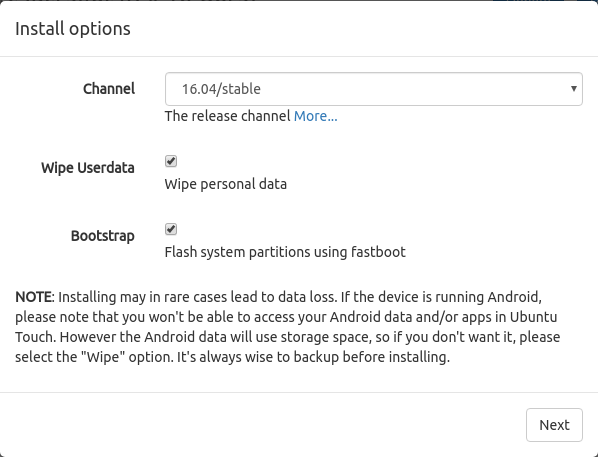Click the "Ubuntu" word in the note
598x457 pixels.
(533, 317)
